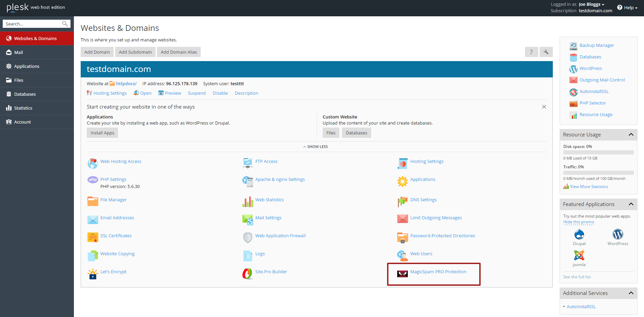Open Apache & nginx Settings icon
The width and height of the screenshot is (644, 317).
tap(248, 182)
